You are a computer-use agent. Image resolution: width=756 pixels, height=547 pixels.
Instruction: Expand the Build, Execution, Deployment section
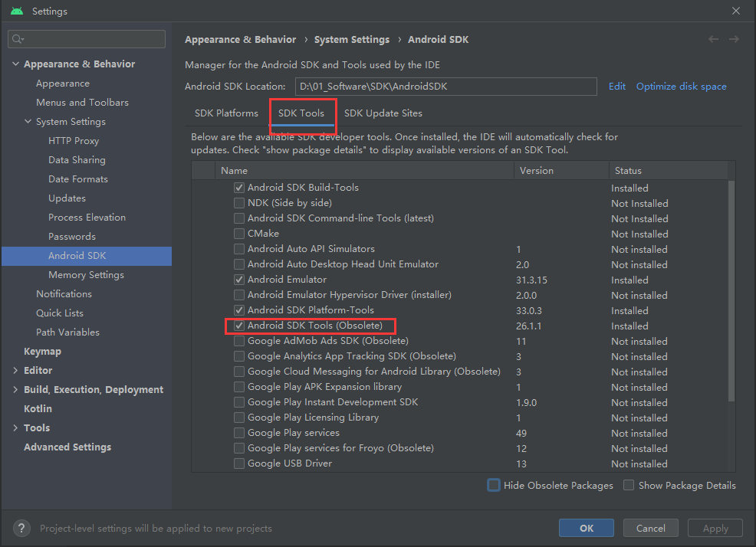tap(16, 390)
